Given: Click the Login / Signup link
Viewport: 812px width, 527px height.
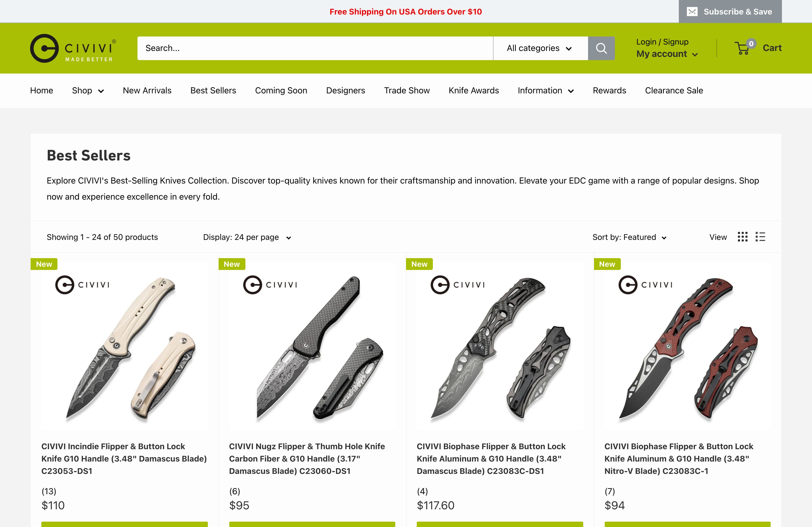Looking at the screenshot, I should click(x=662, y=42).
